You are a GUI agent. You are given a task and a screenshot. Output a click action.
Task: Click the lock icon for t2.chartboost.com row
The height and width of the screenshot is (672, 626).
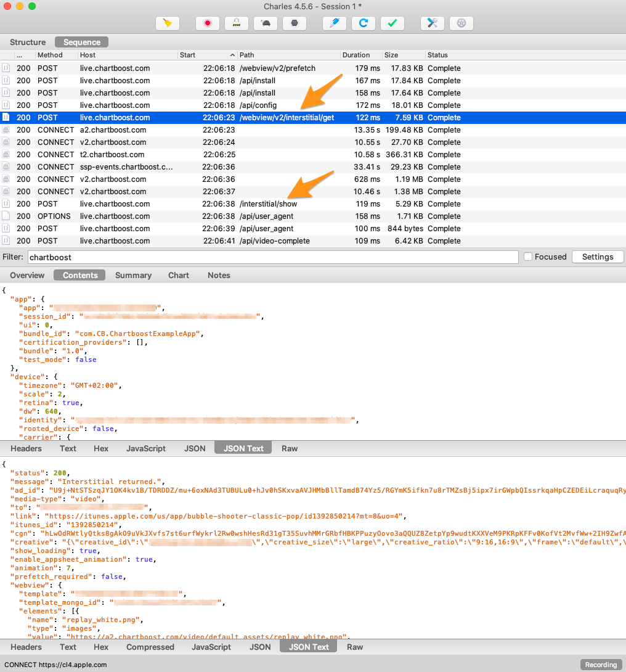pyautogui.click(x=6, y=155)
